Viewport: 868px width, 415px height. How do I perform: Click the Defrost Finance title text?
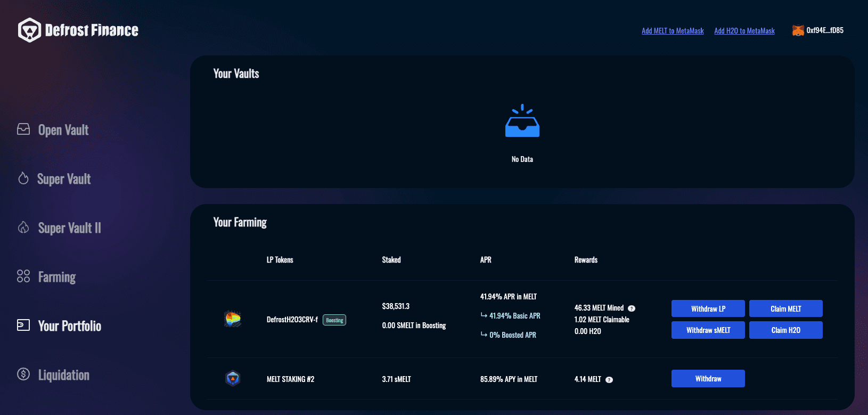click(92, 30)
